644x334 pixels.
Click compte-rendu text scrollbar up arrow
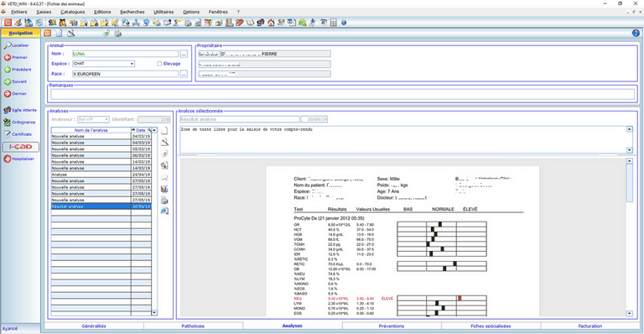tap(630, 129)
